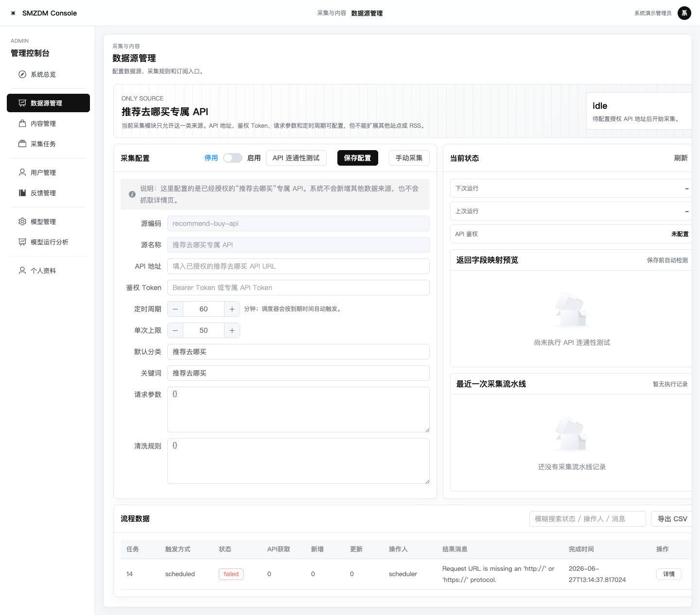Screen dimensions: 700x615
Task: Click into the 请求参数 text area
Action: click(x=298, y=410)
